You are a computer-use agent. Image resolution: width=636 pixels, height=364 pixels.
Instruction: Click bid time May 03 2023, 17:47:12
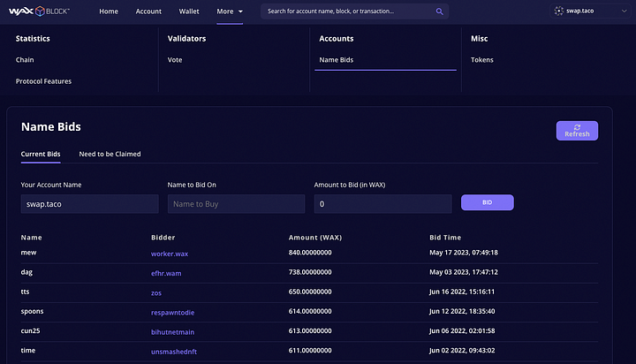click(x=464, y=272)
